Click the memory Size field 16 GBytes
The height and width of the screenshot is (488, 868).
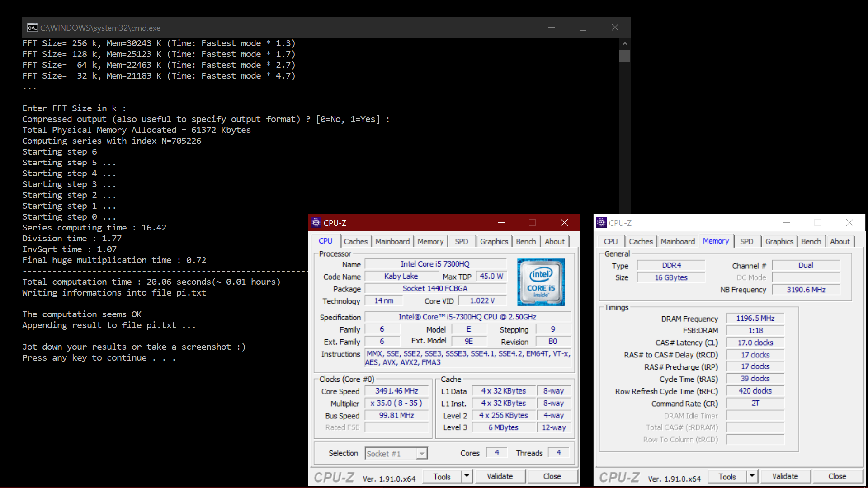pos(671,277)
